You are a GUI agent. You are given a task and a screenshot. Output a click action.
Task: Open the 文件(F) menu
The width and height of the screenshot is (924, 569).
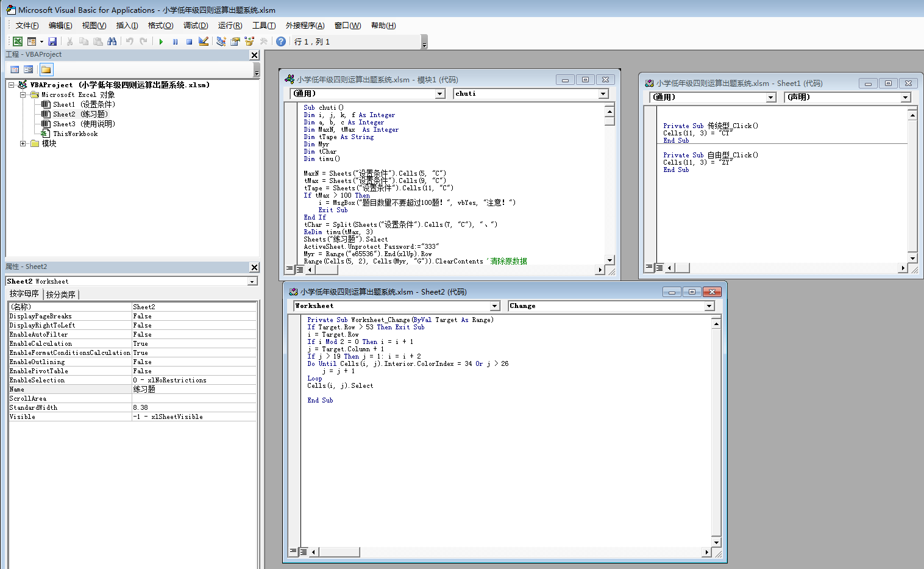(27, 25)
